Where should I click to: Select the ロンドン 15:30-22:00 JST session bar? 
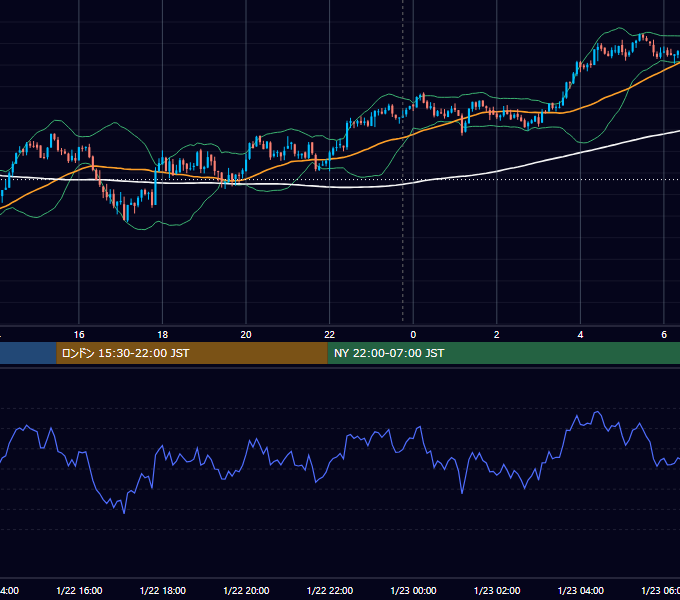(192, 353)
